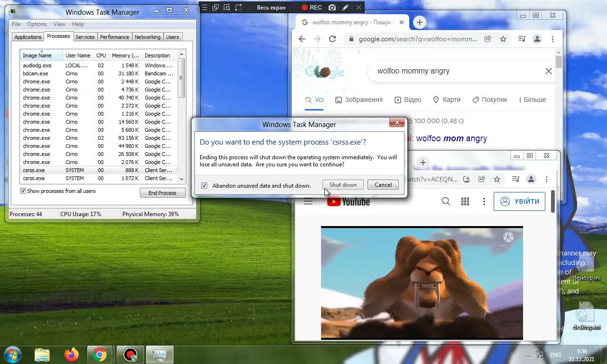Open the View menu in Task Manager
This screenshot has width=607, height=364.
click(59, 24)
